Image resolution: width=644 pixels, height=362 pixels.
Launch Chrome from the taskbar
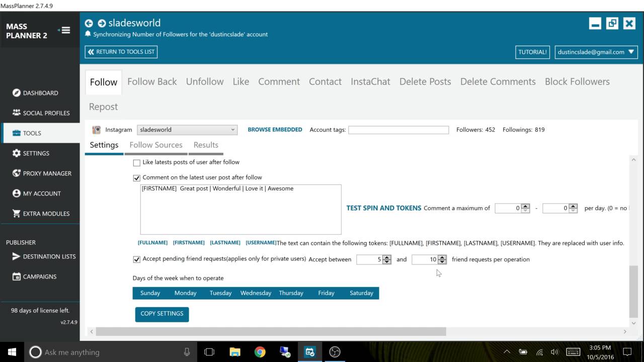pos(260,352)
